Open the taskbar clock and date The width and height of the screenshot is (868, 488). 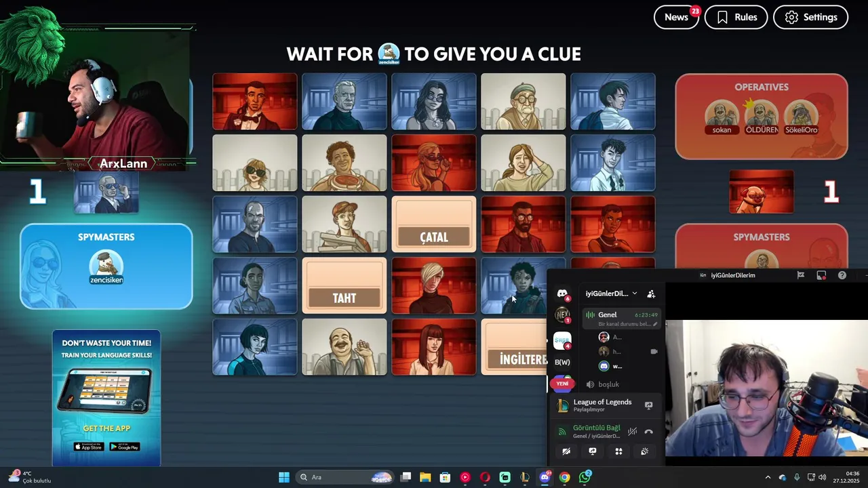pos(846,477)
